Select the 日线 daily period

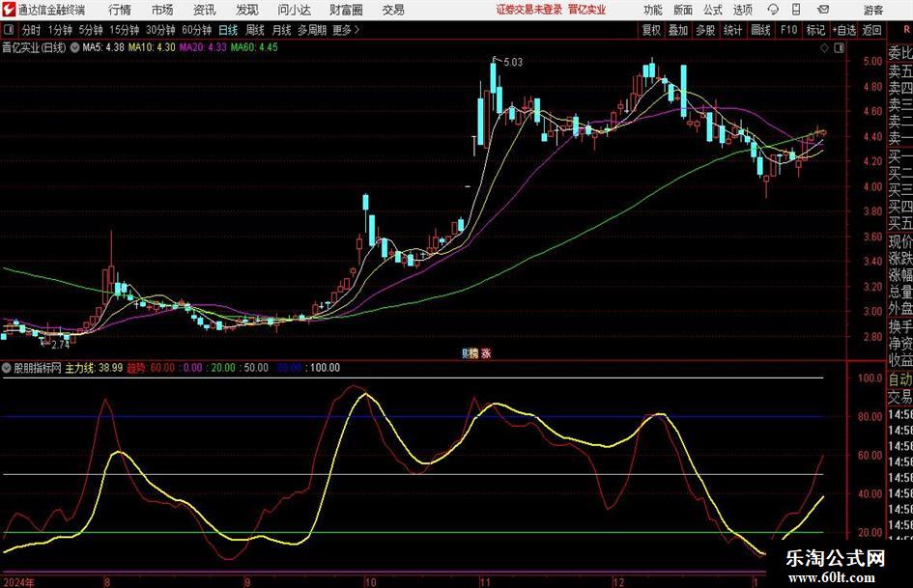(x=228, y=30)
